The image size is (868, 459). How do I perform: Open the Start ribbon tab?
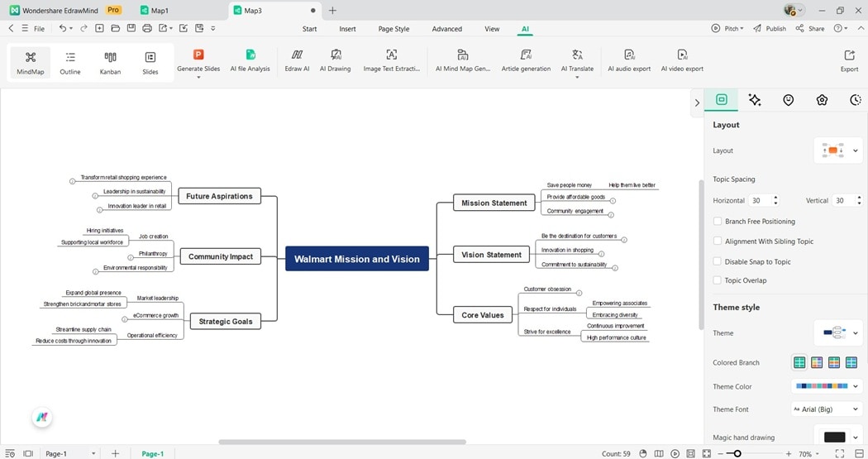click(x=309, y=29)
